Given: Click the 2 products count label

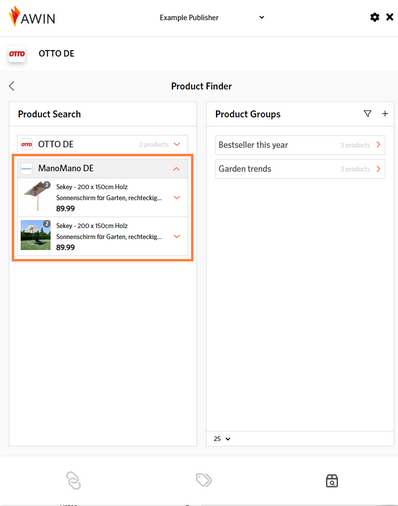Looking at the screenshot, I should tap(154, 144).
